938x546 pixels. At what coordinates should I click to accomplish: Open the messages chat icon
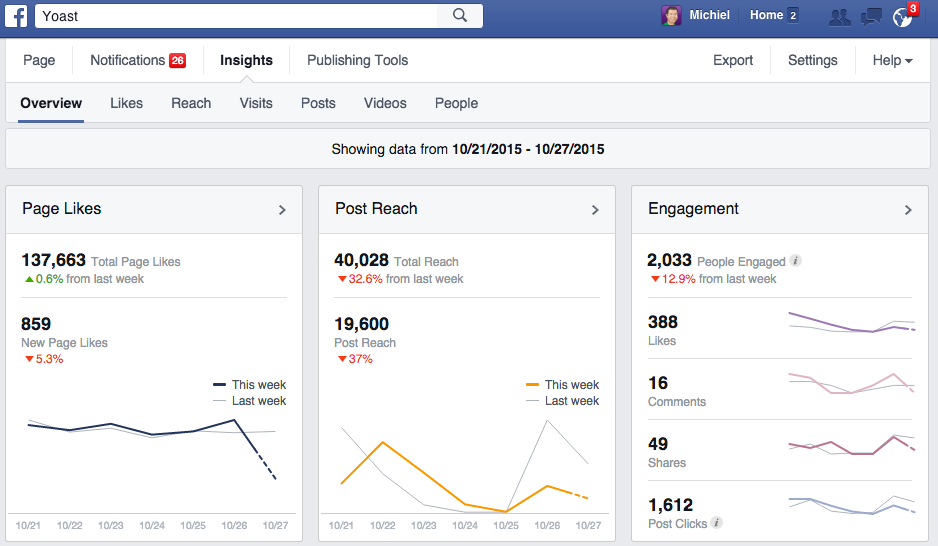(x=871, y=16)
